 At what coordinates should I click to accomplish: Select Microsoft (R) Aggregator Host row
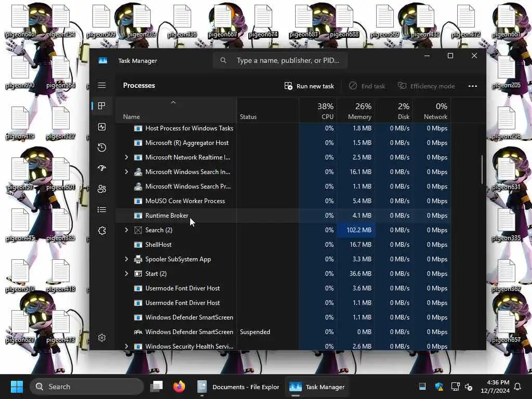pyautogui.click(x=283, y=143)
